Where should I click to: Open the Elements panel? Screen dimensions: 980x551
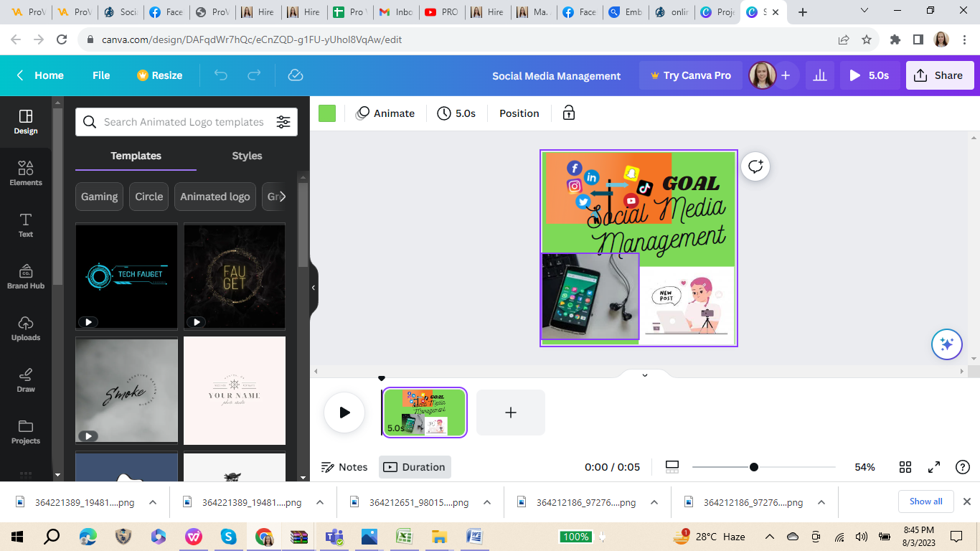tap(26, 174)
